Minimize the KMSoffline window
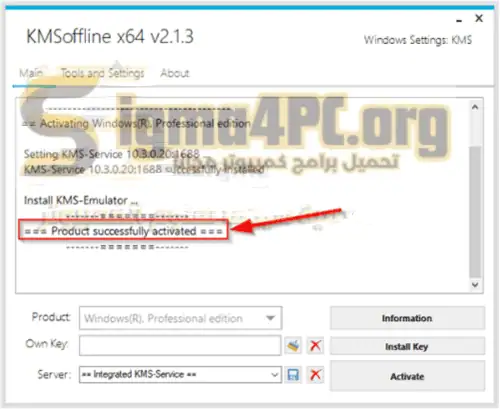The image size is (500, 409). (x=459, y=20)
